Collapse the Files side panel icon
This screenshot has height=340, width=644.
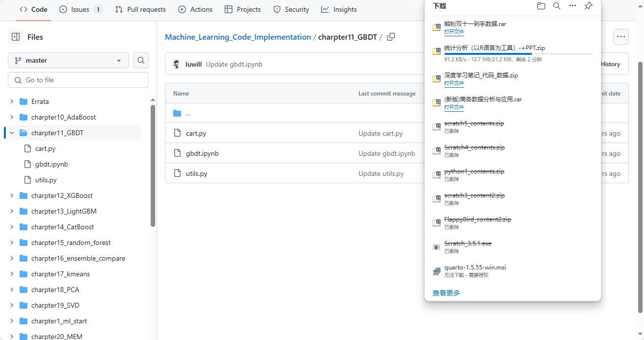[x=16, y=37]
